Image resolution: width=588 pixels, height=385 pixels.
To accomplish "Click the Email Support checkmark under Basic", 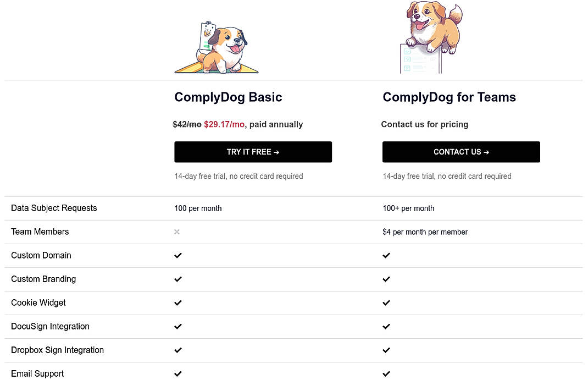I will 178,373.
